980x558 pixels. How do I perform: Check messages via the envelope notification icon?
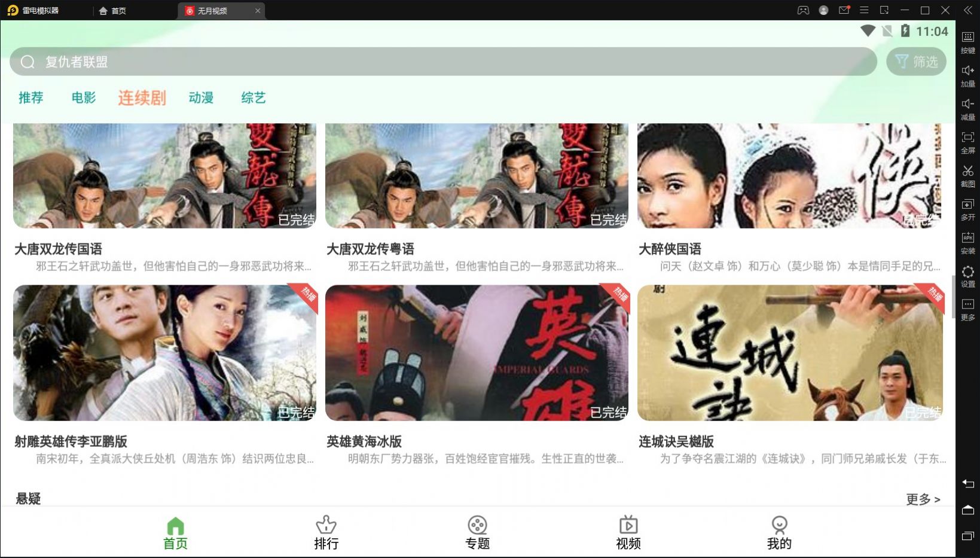coord(844,10)
